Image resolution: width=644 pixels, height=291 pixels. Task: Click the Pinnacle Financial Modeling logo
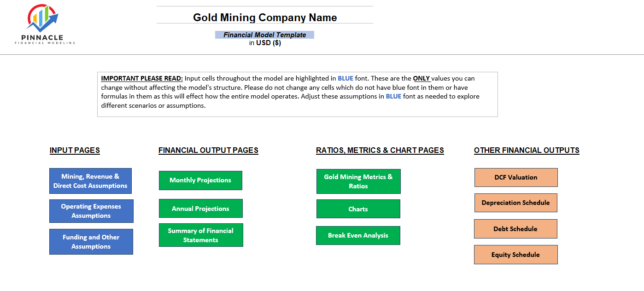pos(44,23)
